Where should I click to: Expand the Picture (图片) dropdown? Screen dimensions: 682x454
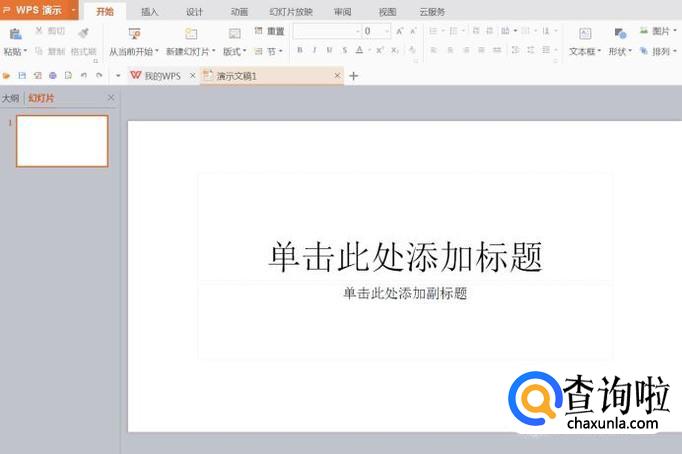click(x=664, y=32)
